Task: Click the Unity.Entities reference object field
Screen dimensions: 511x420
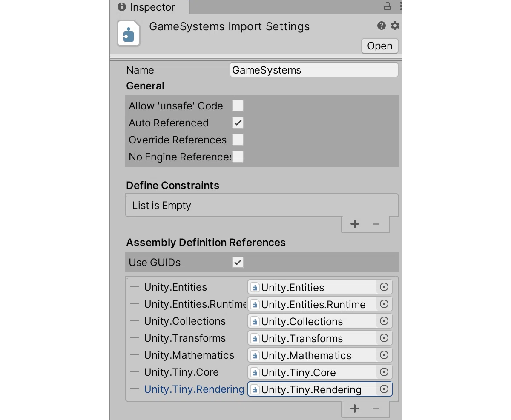Action: (x=320, y=287)
